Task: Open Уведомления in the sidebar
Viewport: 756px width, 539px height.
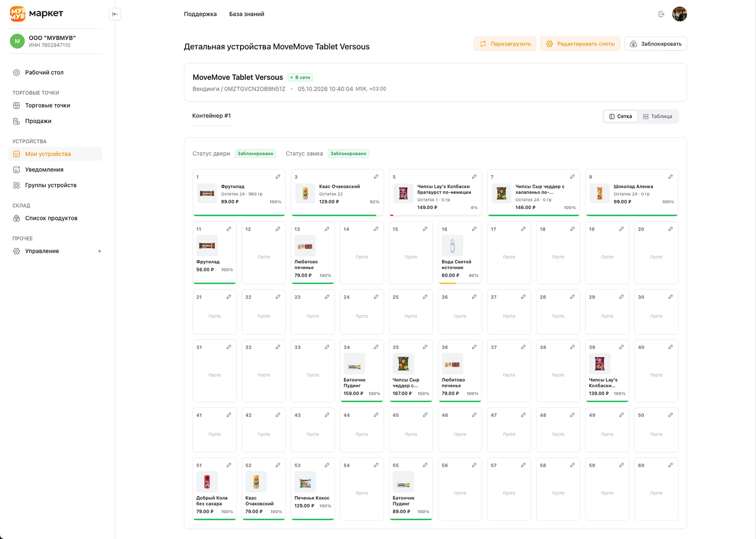Action: point(55,170)
